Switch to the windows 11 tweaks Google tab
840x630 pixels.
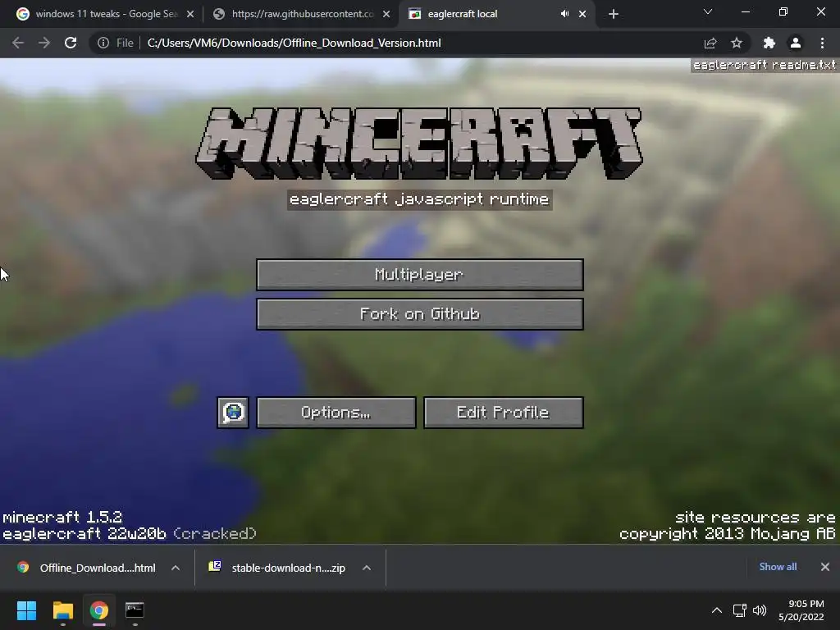tap(105, 14)
